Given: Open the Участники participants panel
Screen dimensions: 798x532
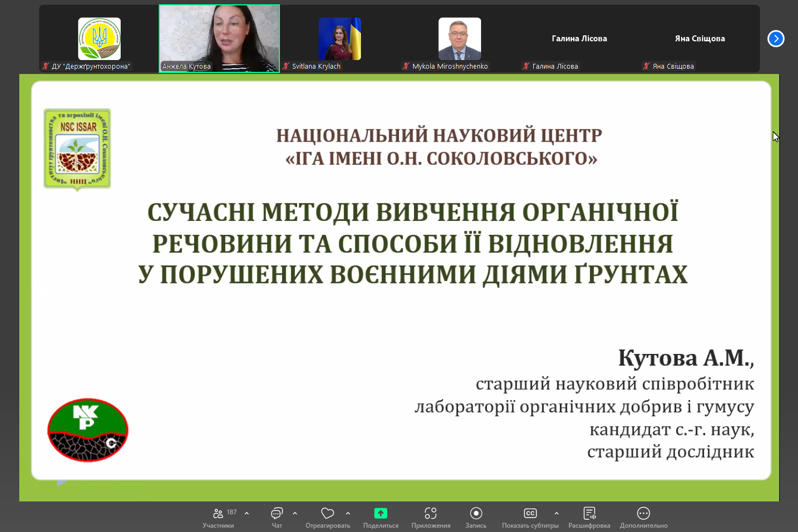Looking at the screenshot, I should tap(218, 518).
